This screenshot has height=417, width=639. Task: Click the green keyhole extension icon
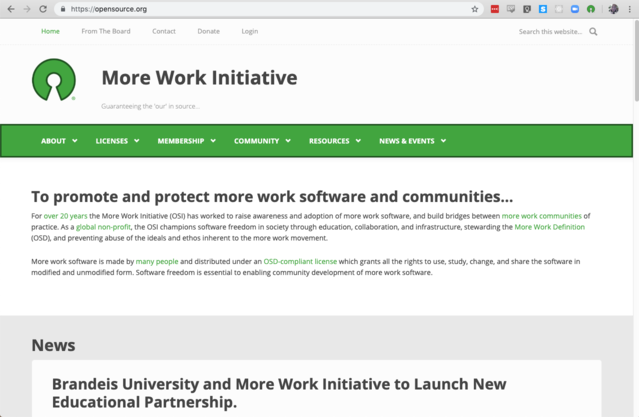tap(591, 9)
